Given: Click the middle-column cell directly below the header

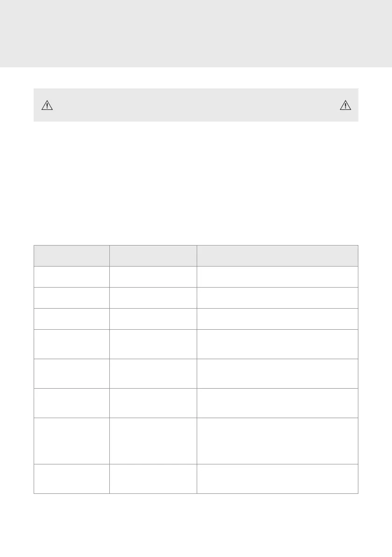Looking at the screenshot, I should tap(153, 277).
